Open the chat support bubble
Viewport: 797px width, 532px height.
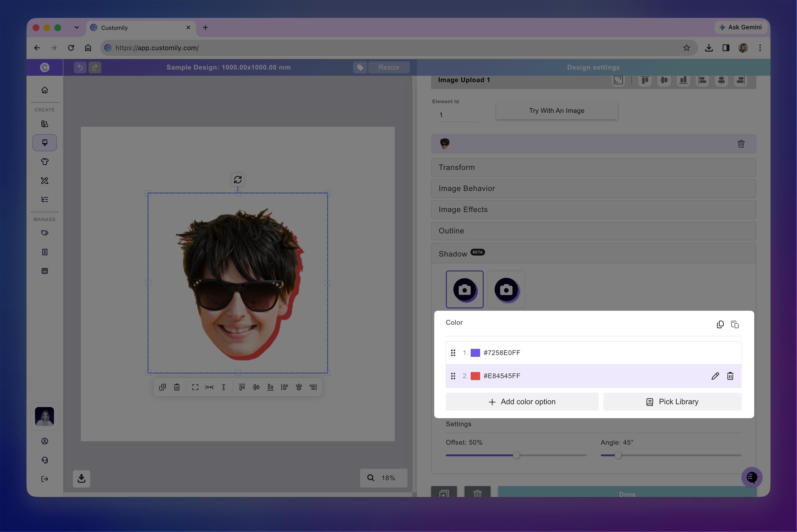pyautogui.click(x=752, y=477)
